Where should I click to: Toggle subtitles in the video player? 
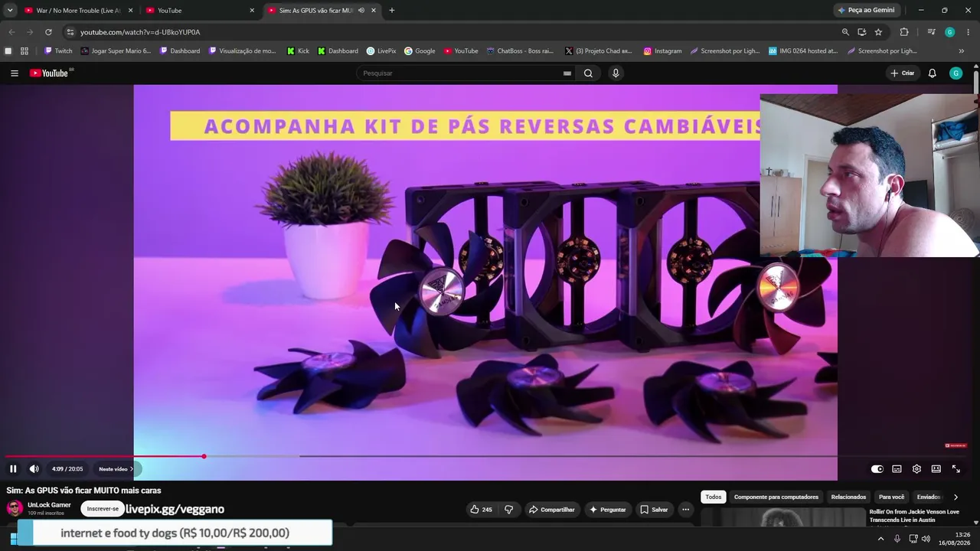pos(897,469)
